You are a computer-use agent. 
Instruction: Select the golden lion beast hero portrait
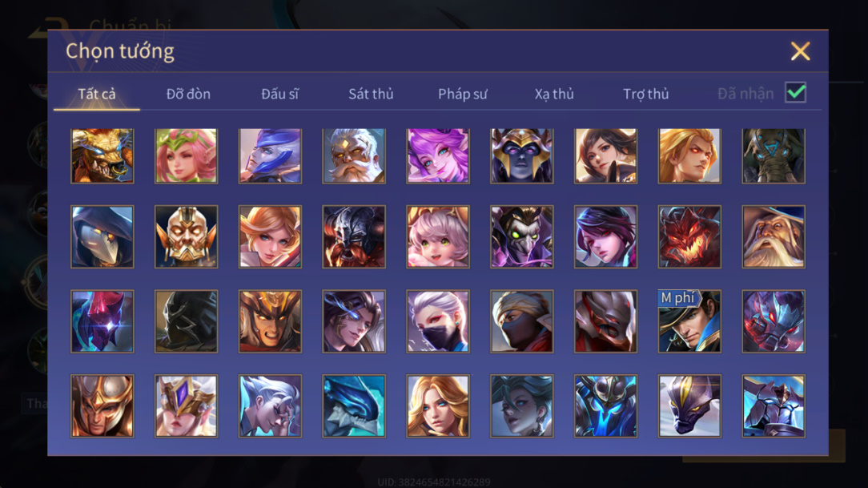coord(102,156)
